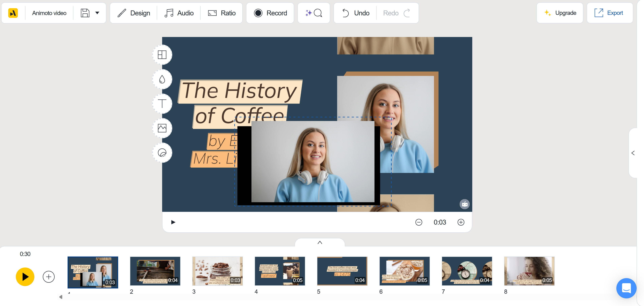Click Undo in the toolbar
This screenshot has height=306, width=644.
(x=355, y=13)
